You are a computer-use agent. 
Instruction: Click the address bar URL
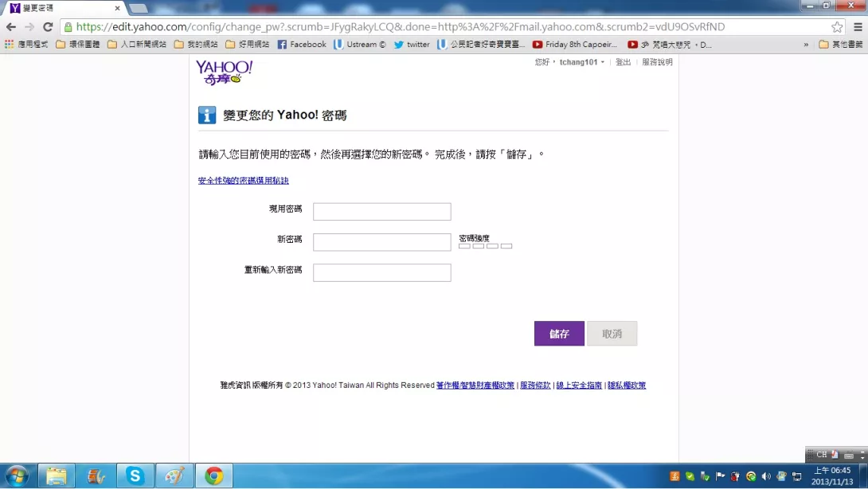click(x=401, y=26)
